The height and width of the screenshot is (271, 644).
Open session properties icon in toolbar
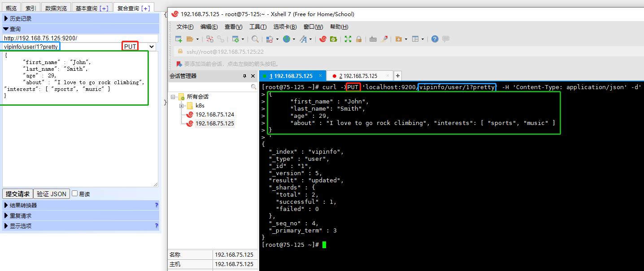pos(236,39)
